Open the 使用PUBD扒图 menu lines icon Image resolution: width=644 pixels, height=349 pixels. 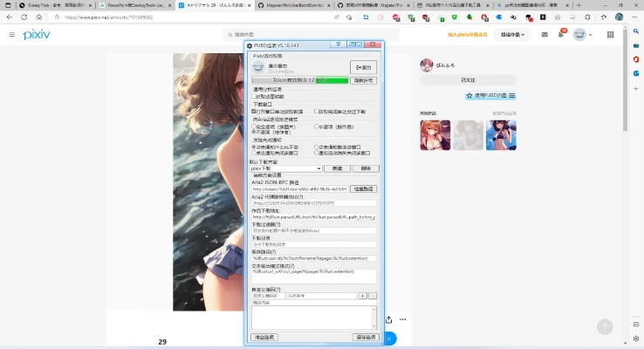tap(511, 96)
